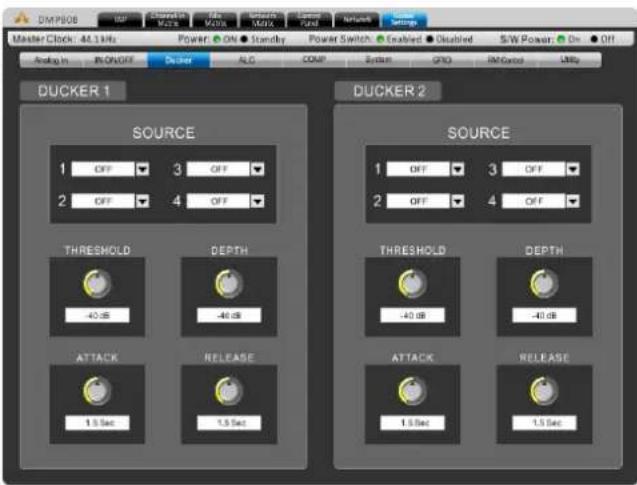Viewport: 637px width, 485px height.
Task: Turn S/W Power On
Action: 561,39
